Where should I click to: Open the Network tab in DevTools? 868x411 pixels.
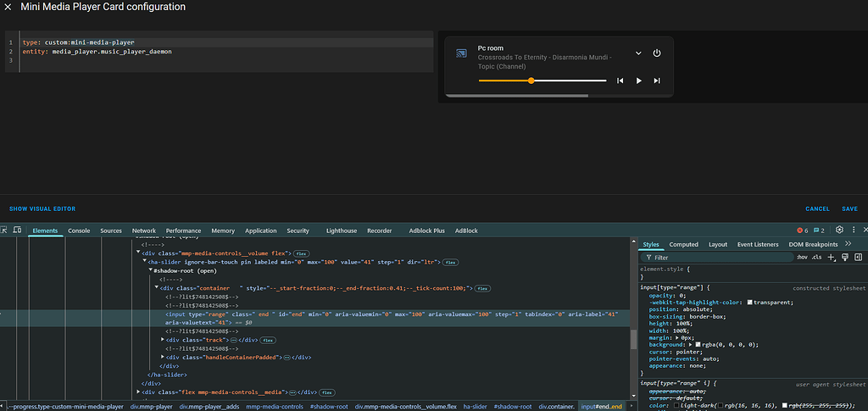143,230
